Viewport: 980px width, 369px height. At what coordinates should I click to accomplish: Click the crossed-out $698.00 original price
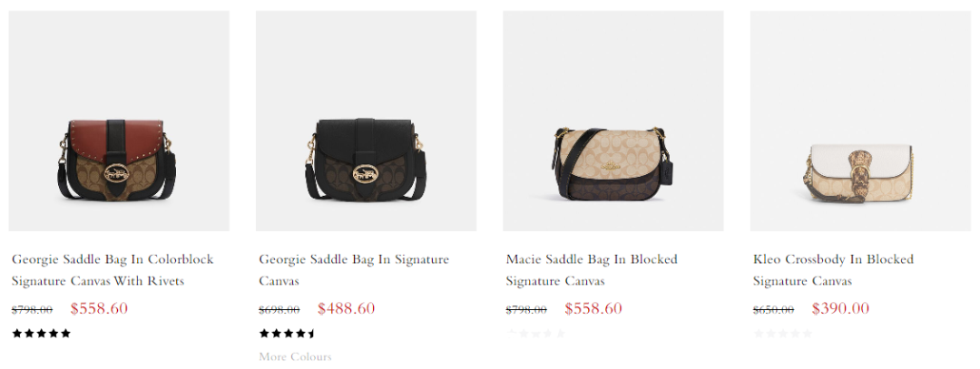[279, 310]
